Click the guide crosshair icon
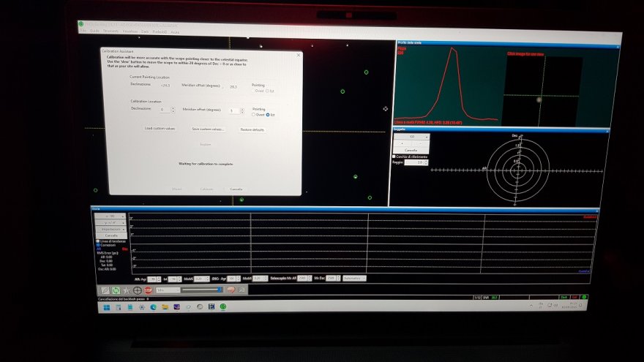The height and width of the screenshot is (362, 644). (x=138, y=290)
